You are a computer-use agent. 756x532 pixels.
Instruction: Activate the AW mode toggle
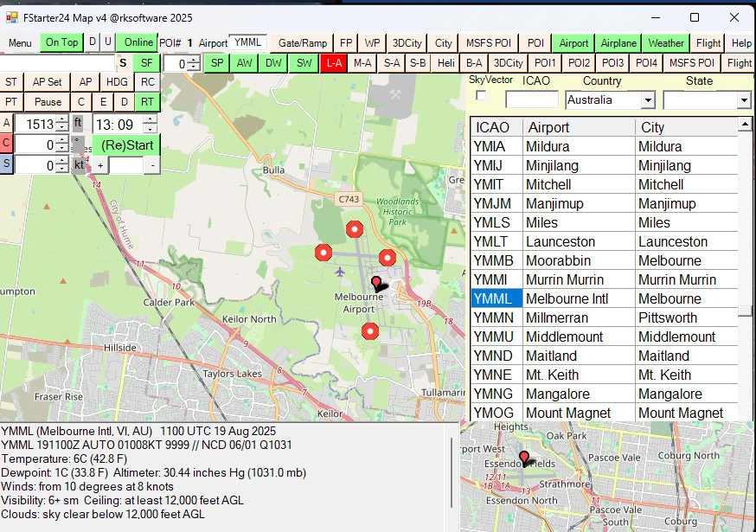243,62
